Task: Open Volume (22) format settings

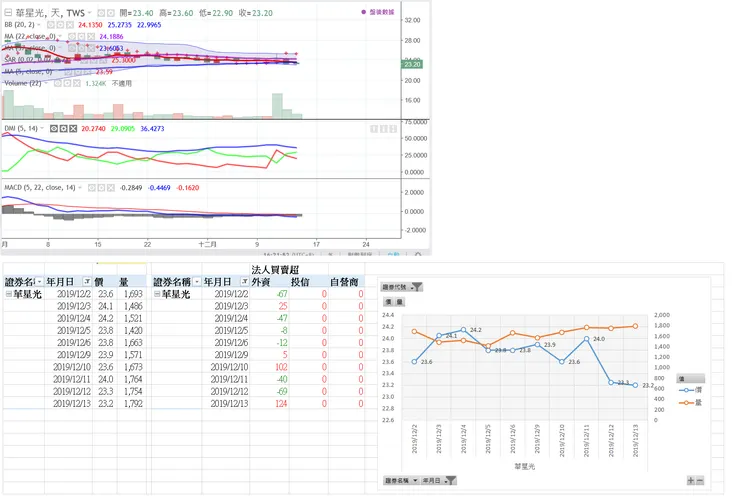Action: coord(67,83)
